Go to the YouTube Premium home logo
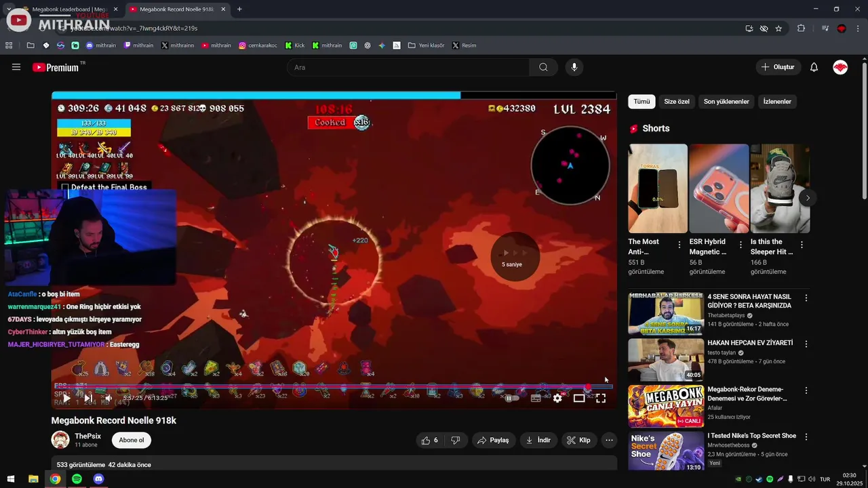This screenshot has width=868, height=488. (x=55, y=67)
